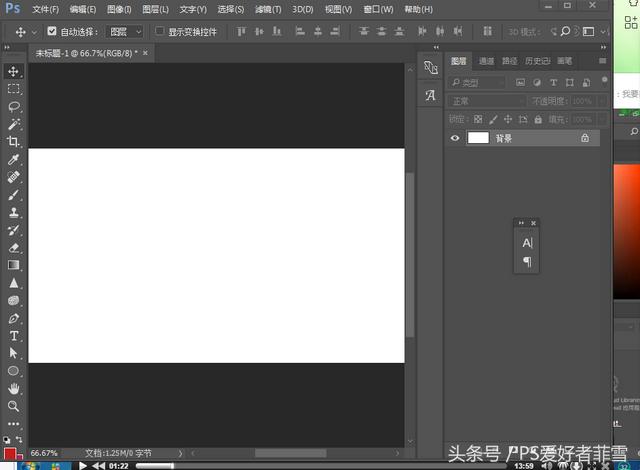The width and height of the screenshot is (640, 470).
Task: Toggle the 自动选择 checkbox
Action: point(52,31)
